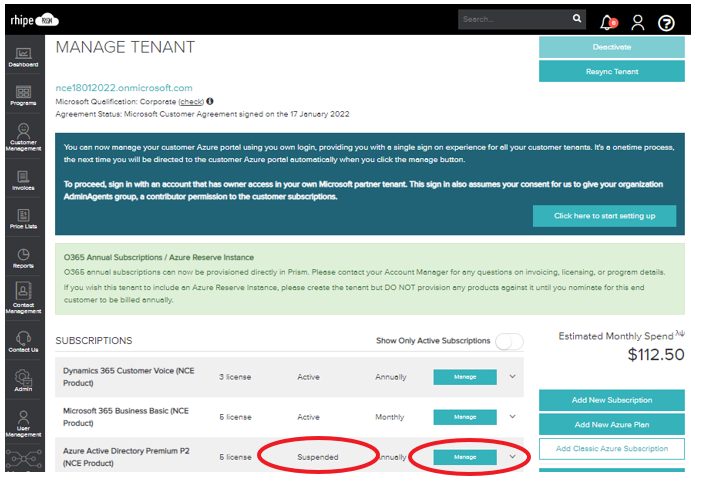
Task: Open the Programs sidebar icon
Action: 23,96
